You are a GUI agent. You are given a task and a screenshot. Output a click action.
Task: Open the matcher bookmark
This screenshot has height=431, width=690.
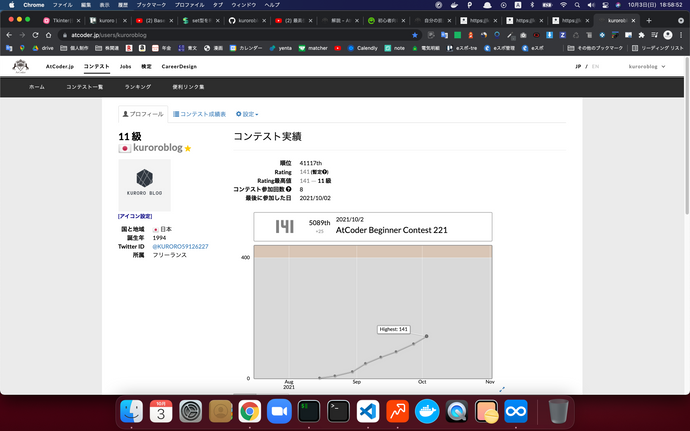coord(313,48)
